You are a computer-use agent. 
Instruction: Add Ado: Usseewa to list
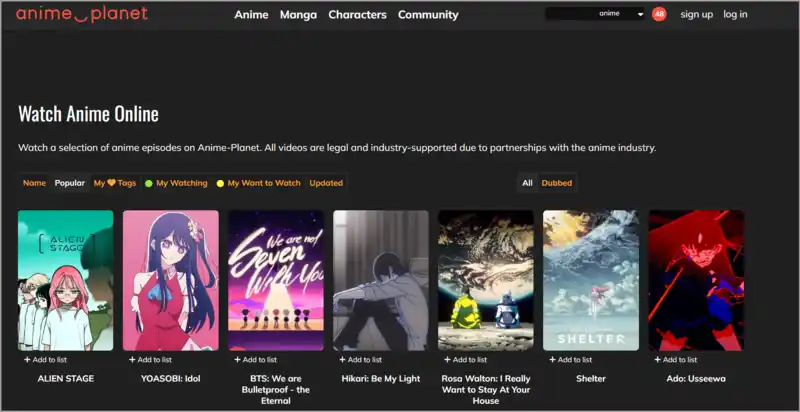(676, 359)
